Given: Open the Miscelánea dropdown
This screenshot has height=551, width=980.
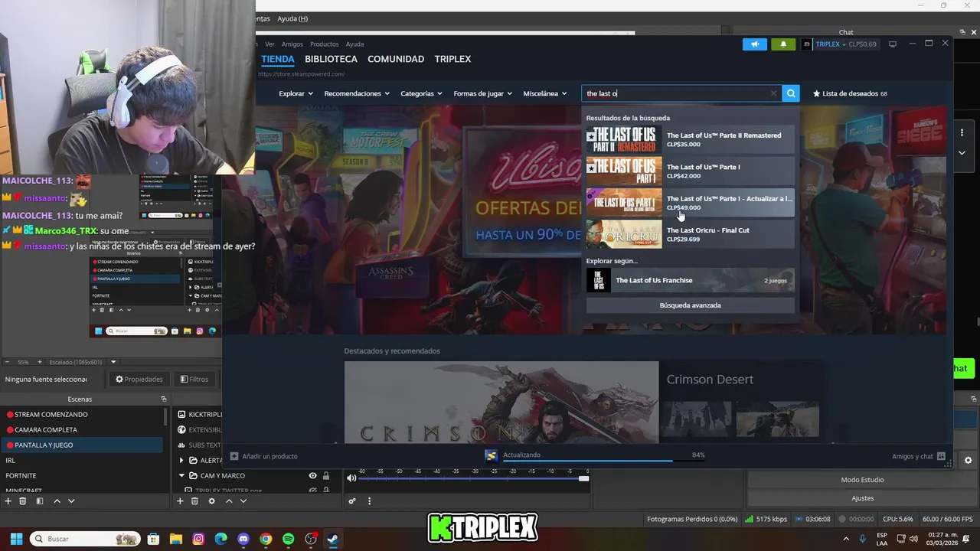Looking at the screenshot, I should pos(545,93).
